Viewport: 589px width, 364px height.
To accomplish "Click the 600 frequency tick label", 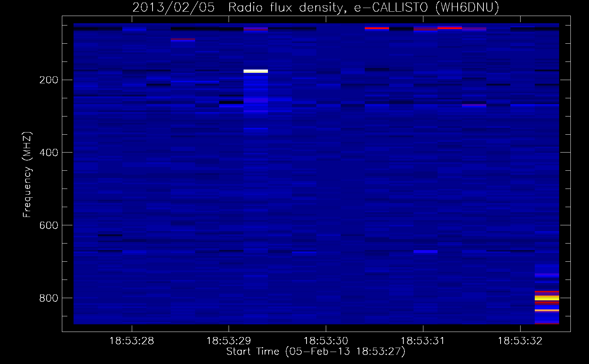I will click(49, 225).
